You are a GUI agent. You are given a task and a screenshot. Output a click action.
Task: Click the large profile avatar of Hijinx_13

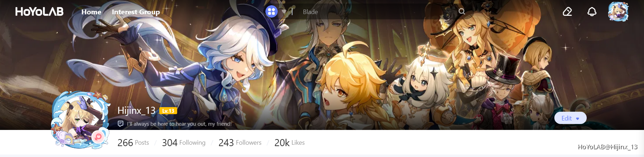coord(81,120)
